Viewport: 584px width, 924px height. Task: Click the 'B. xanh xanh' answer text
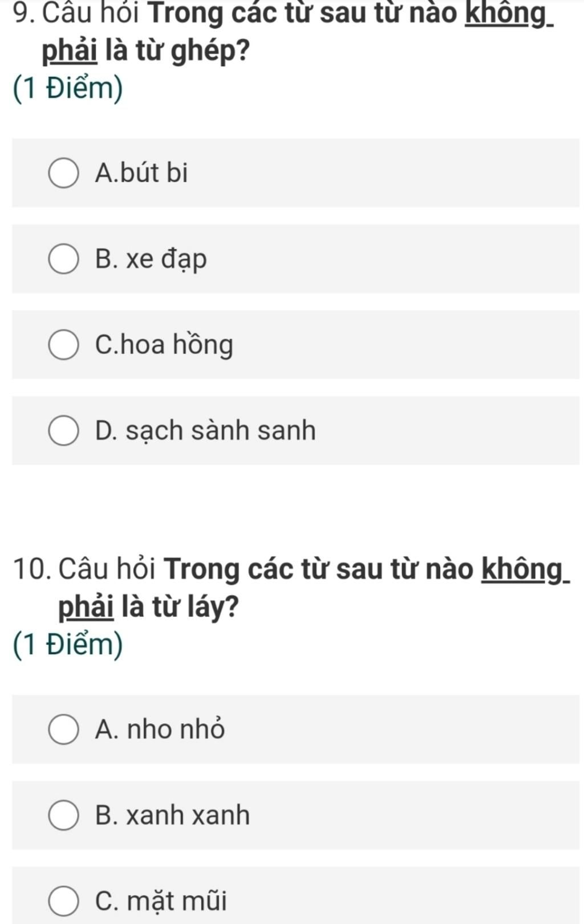coord(173,815)
